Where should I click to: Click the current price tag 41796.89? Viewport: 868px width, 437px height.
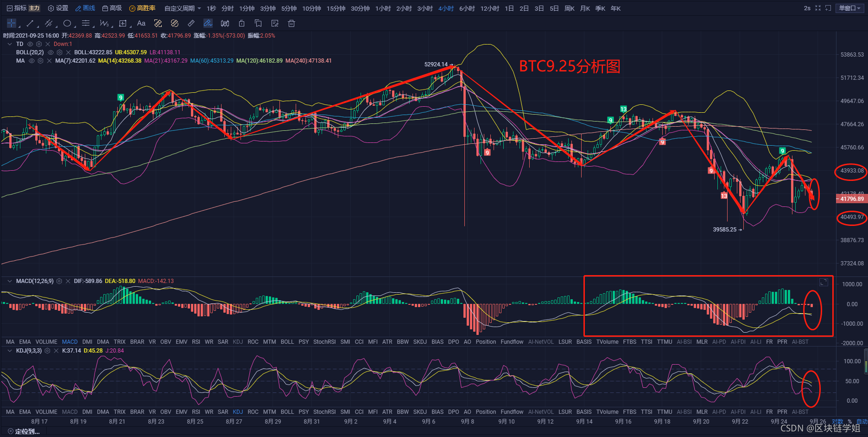pyautogui.click(x=852, y=199)
